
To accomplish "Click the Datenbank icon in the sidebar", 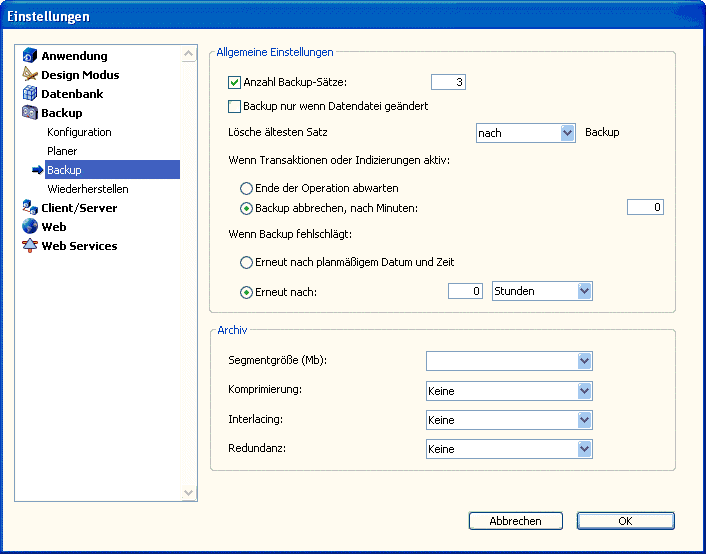I will coord(30,94).
